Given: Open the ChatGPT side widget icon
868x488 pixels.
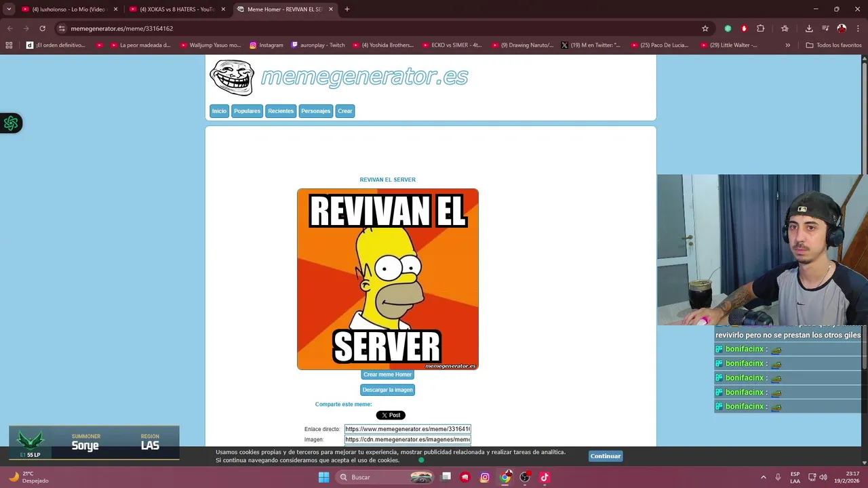Looking at the screenshot, I should pyautogui.click(x=11, y=123).
